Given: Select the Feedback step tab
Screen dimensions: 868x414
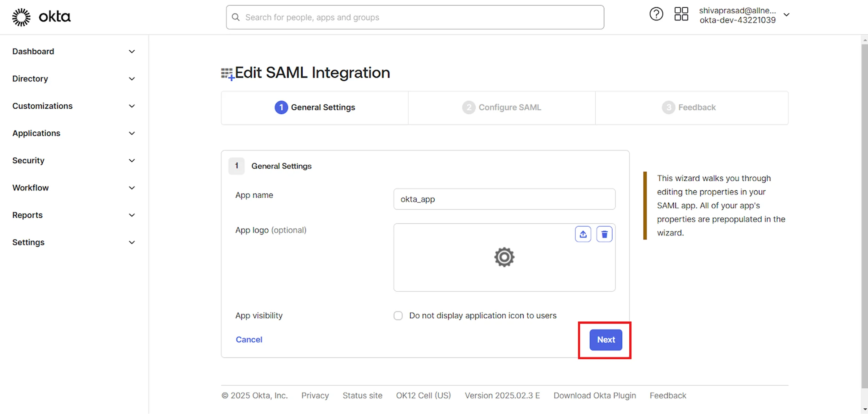Looking at the screenshot, I should coord(692,107).
